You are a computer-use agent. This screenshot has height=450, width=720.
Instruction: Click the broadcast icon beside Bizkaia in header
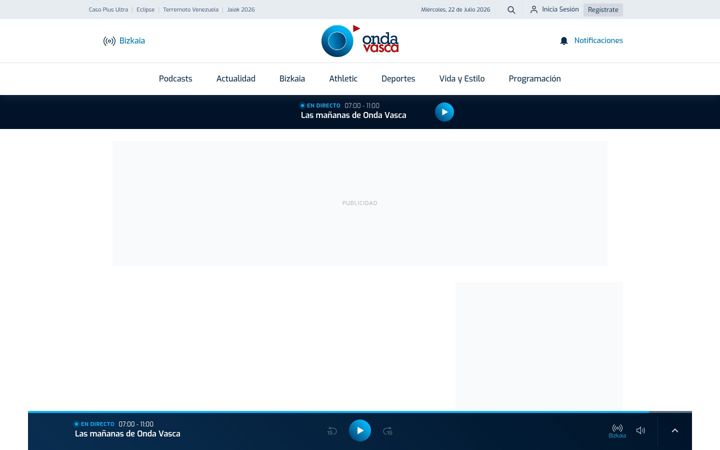coord(109,41)
